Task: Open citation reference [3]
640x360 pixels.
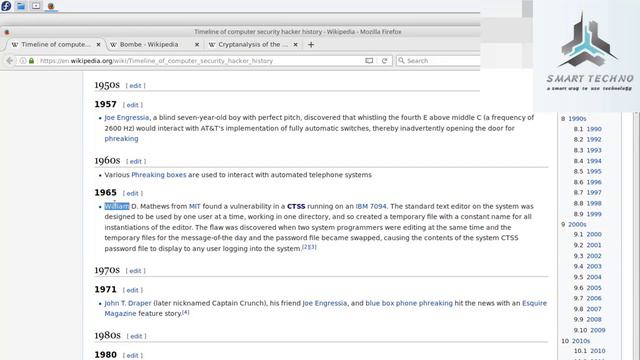Action: pos(313,247)
